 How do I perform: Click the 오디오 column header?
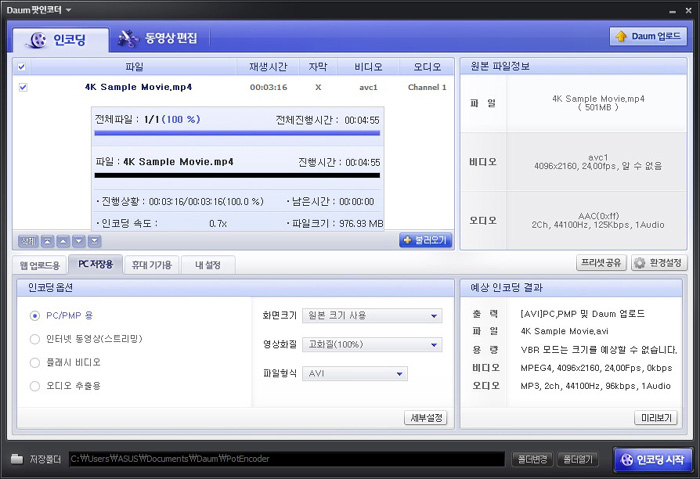point(427,67)
